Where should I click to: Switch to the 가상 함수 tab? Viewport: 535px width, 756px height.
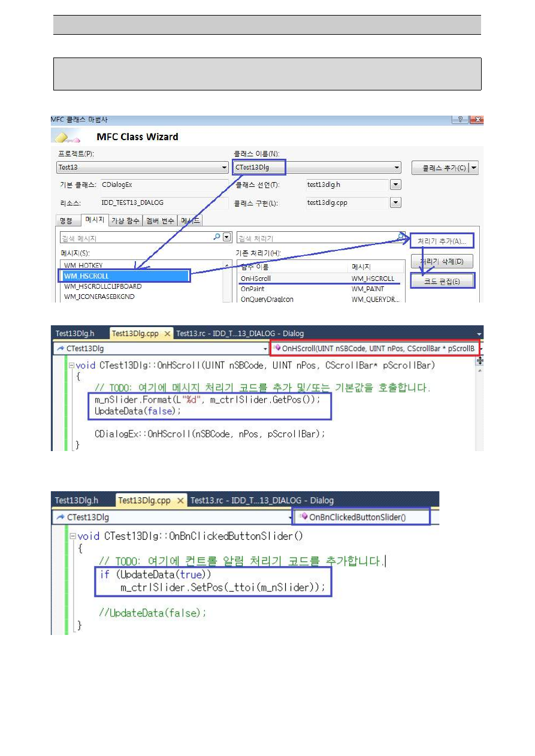tap(125, 220)
